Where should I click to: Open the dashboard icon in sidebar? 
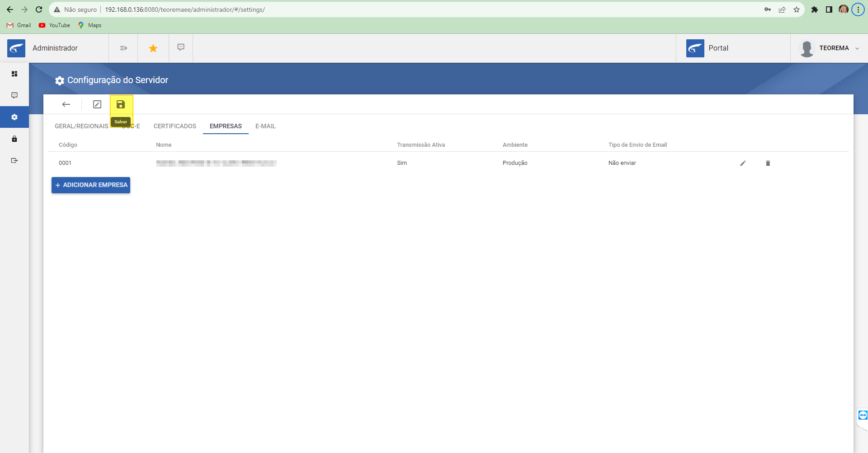(14, 74)
